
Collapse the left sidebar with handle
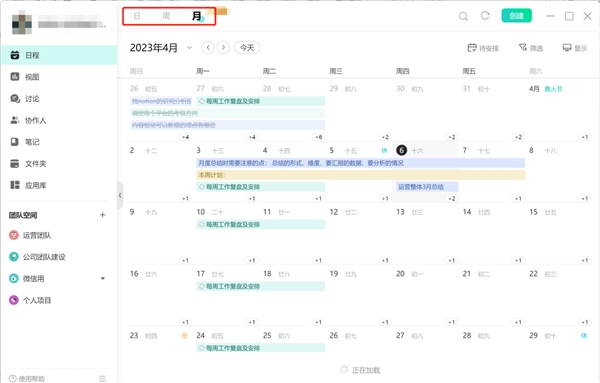coord(120,196)
